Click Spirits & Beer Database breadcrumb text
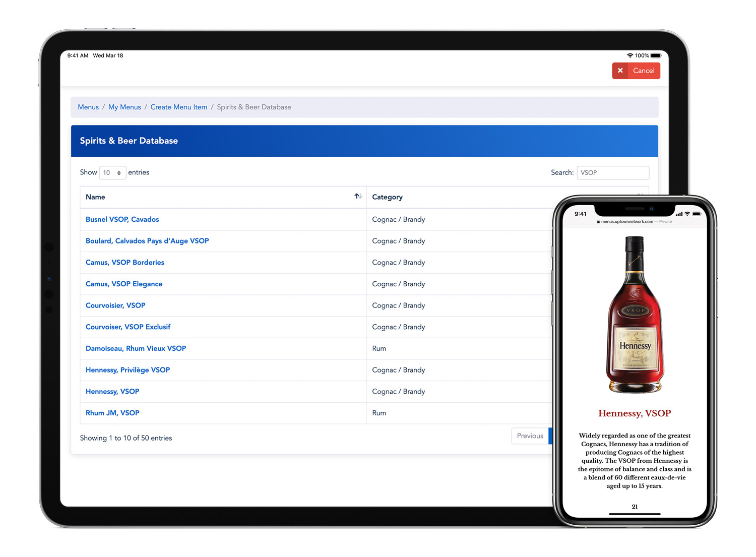This screenshot has width=756, height=557. [x=254, y=107]
